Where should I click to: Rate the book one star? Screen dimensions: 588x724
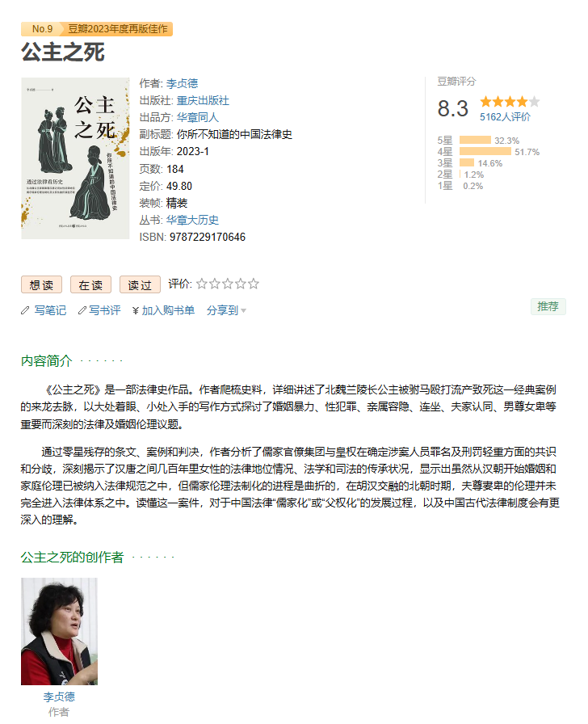tap(202, 284)
